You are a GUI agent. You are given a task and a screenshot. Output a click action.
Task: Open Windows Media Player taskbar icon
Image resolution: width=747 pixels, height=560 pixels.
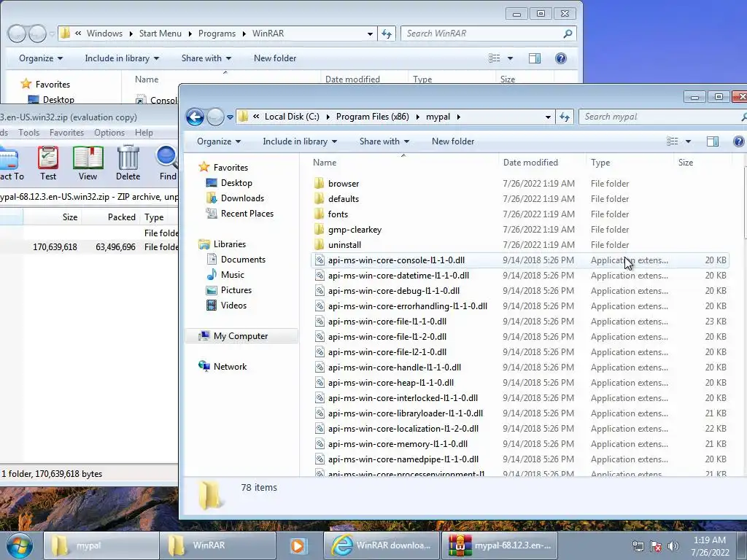coord(298,545)
